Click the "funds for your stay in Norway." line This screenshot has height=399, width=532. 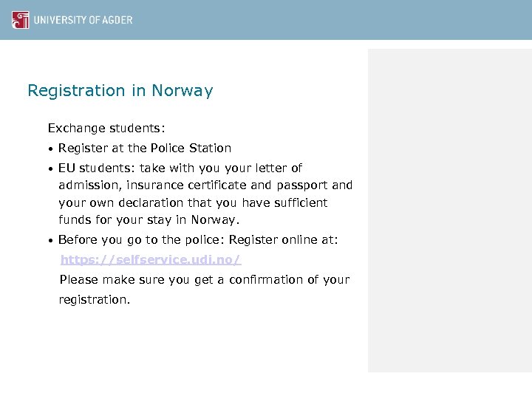pos(149,219)
